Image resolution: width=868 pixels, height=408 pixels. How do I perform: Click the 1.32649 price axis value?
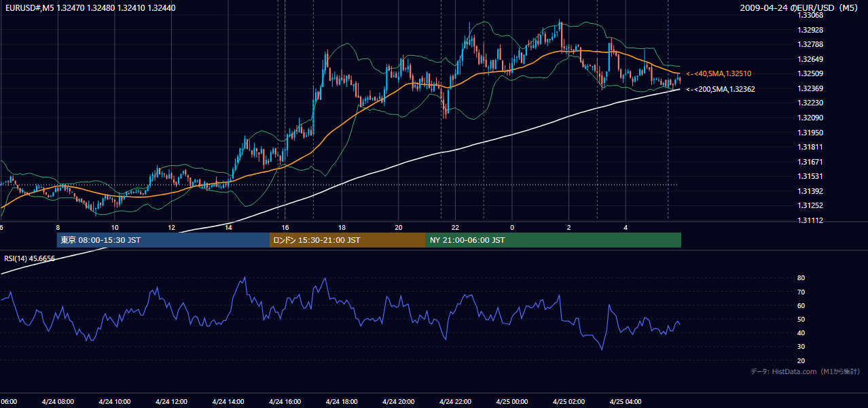(810, 59)
